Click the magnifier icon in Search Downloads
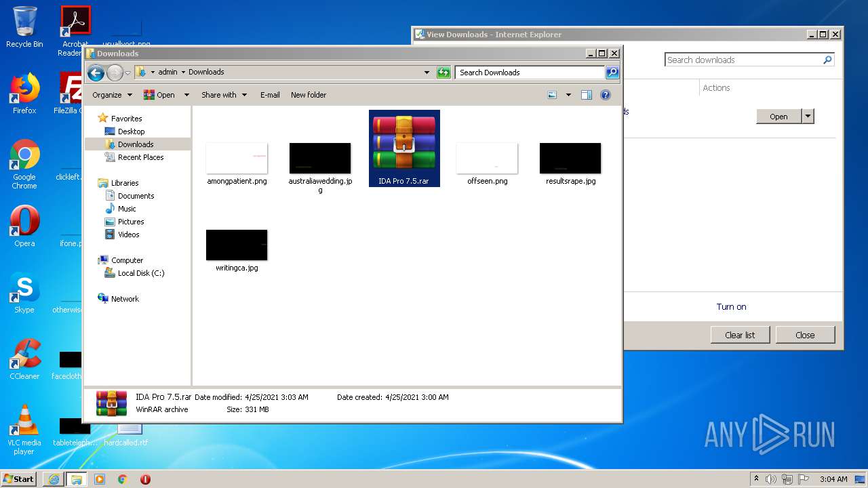The width and height of the screenshot is (868, 488). click(x=612, y=73)
